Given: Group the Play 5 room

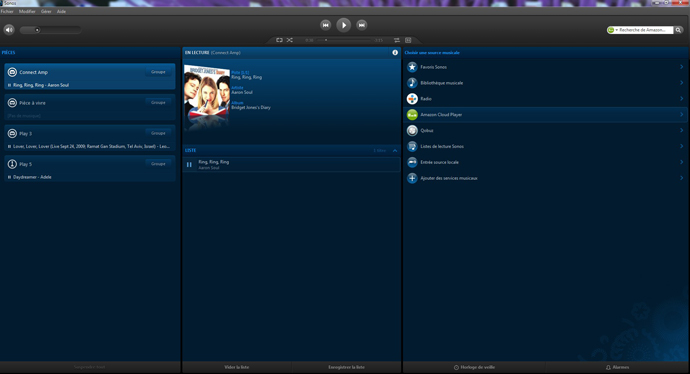Looking at the screenshot, I should (x=158, y=164).
